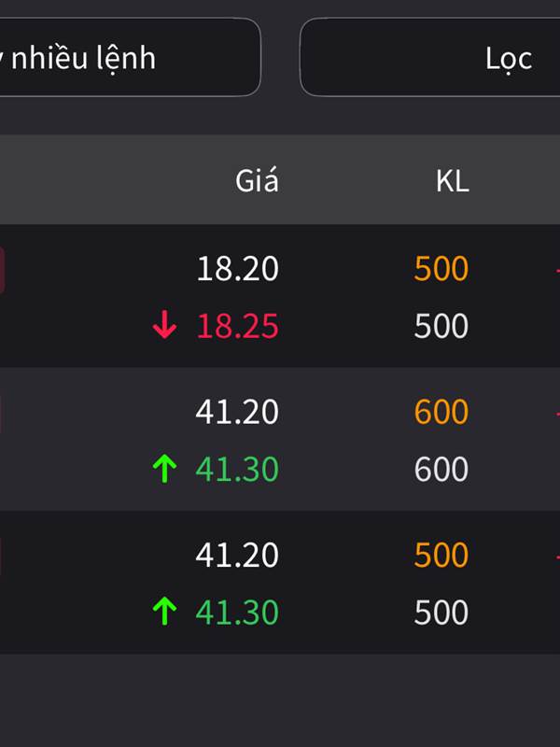Tap the white 600 volume value
This screenshot has width=560, height=747.
pyautogui.click(x=441, y=469)
